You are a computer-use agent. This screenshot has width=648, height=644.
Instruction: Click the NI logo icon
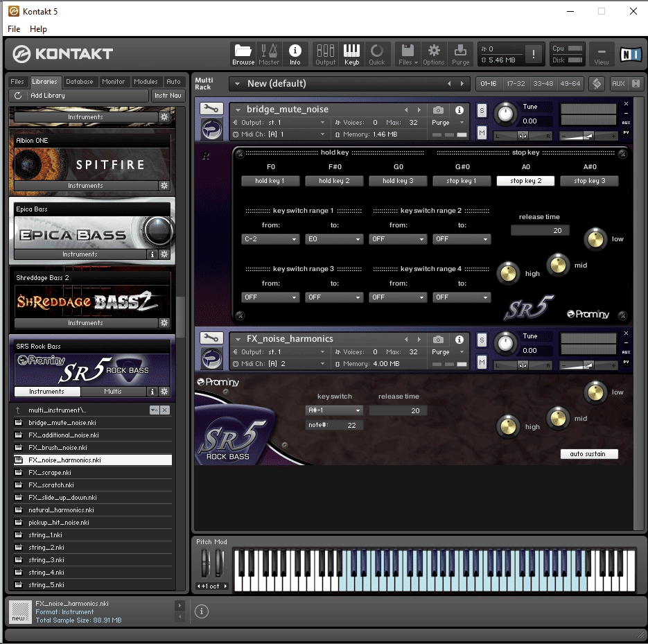coord(631,54)
